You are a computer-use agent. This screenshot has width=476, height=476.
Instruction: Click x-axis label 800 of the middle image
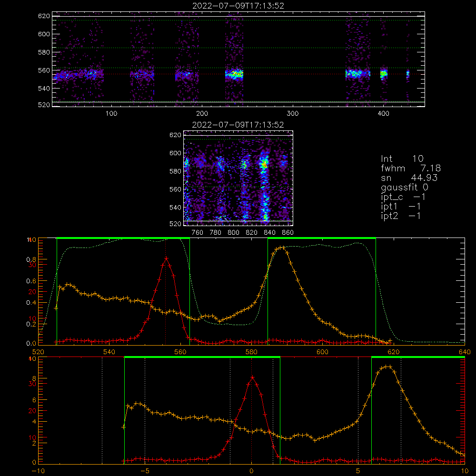[233, 233]
